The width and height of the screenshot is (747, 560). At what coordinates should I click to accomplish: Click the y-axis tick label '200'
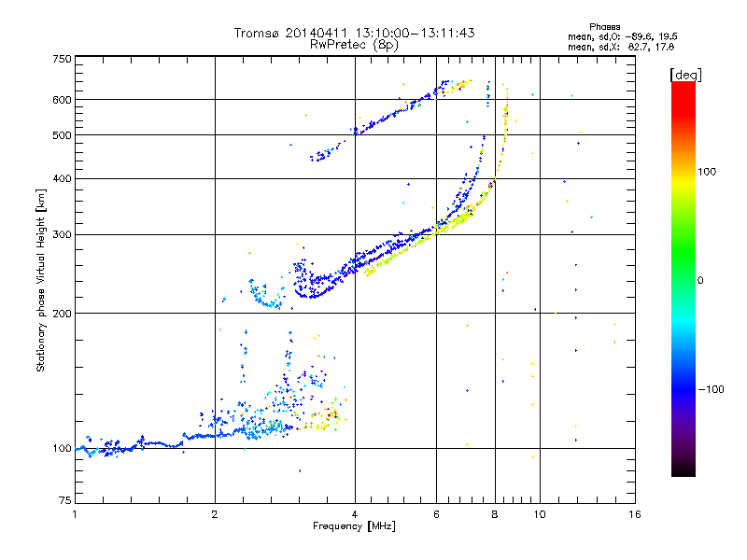(62, 314)
